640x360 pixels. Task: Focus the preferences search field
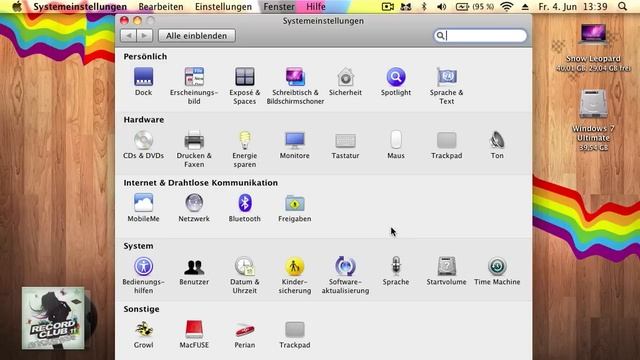tap(480, 36)
